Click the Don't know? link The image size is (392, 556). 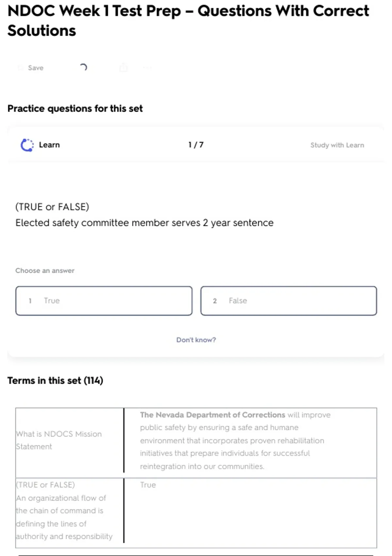[196, 340]
